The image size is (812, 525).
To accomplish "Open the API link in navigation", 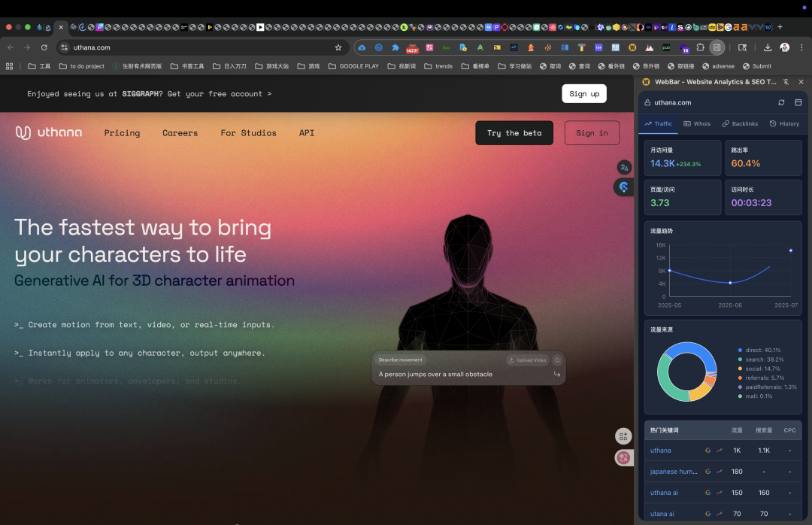I will pyautogui.click(x=307, y=133).
